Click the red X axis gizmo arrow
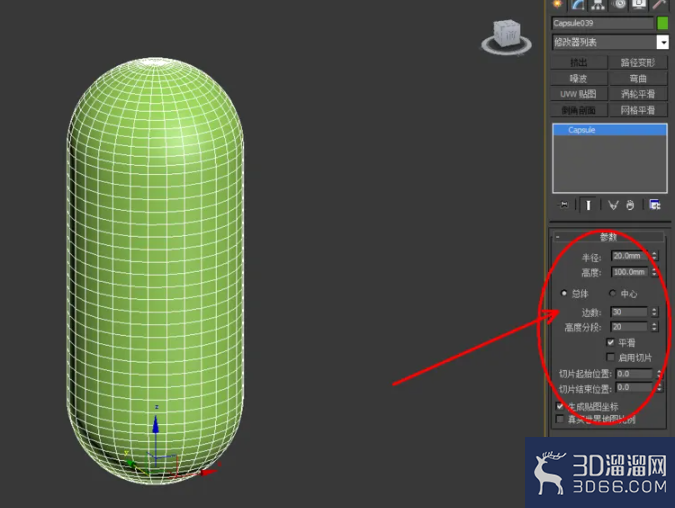Viewport: 675px width, 508px height. [x=209, y=472]
